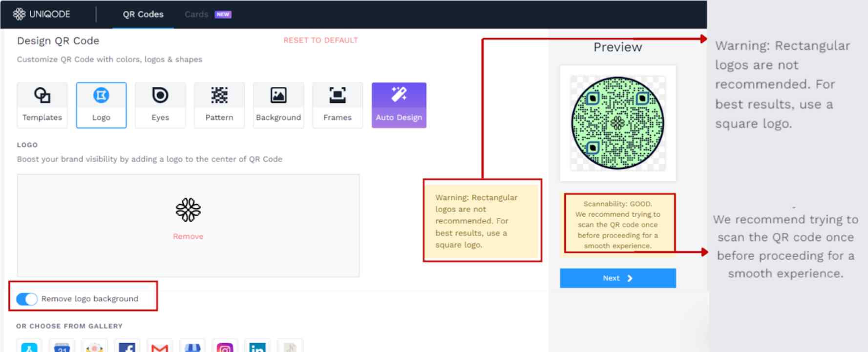Open the Background design option

278,105
